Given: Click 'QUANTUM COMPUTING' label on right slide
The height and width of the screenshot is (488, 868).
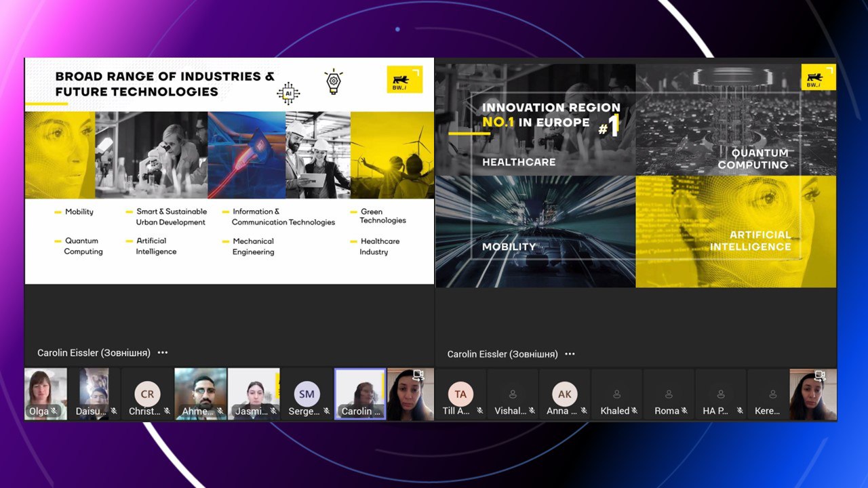Looking at the screenshot, I should click(753, 159).
